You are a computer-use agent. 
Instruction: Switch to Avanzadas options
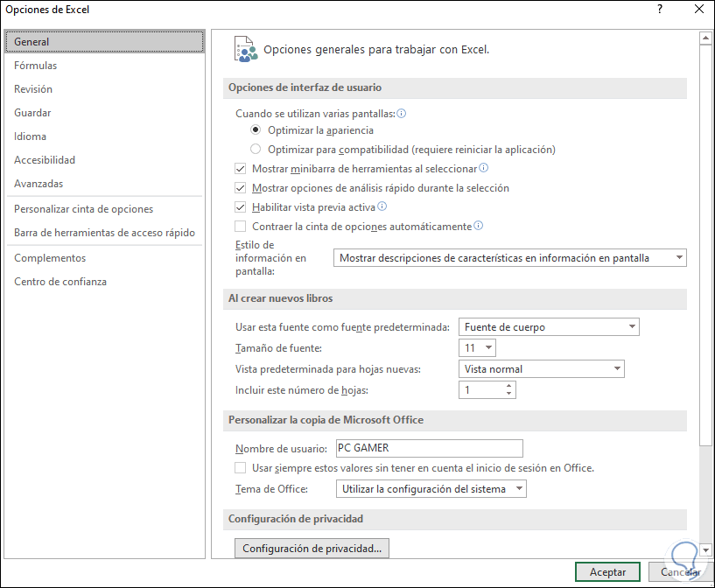click(x=104, y=184)
